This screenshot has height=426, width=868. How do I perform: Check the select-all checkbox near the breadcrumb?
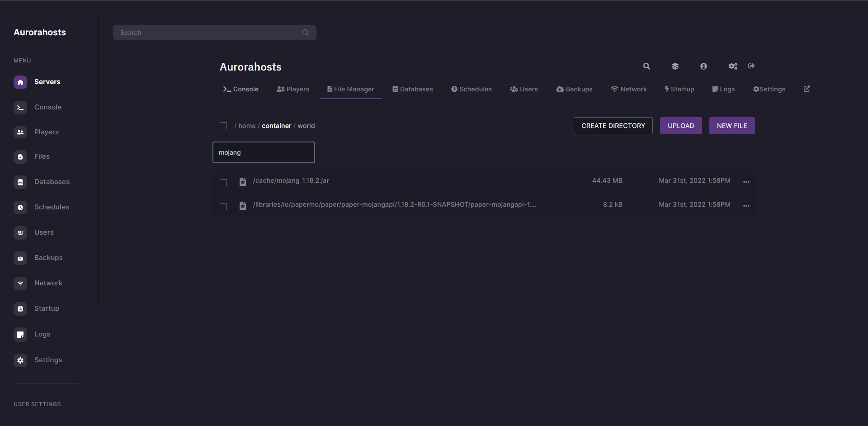(223, 126)
